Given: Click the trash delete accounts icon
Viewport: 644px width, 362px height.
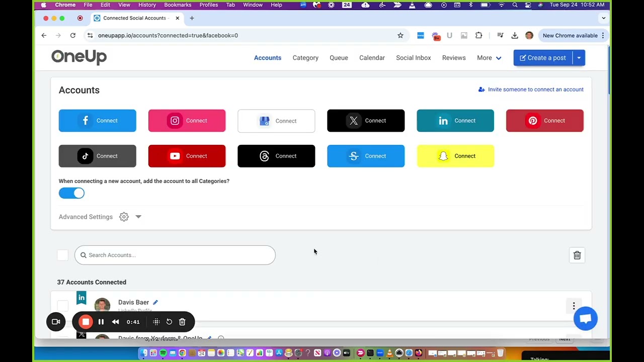Looking at the screenshot, I should [577, 255].
